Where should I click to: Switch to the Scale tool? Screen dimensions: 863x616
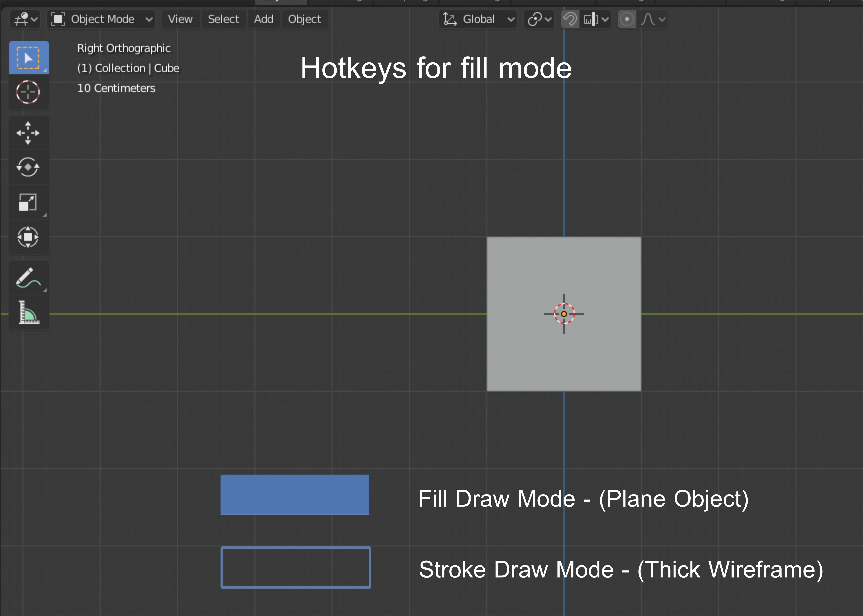pos(28,202)
